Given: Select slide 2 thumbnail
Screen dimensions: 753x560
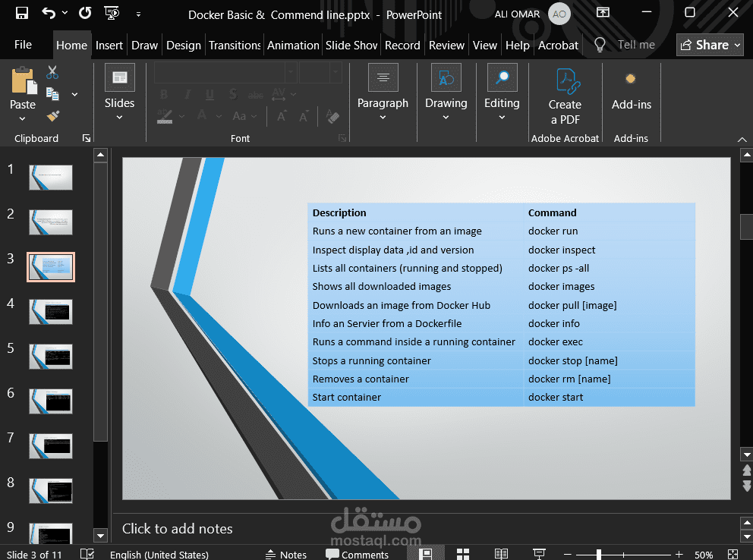Looking at the screenshot, I should pos(51,222).
